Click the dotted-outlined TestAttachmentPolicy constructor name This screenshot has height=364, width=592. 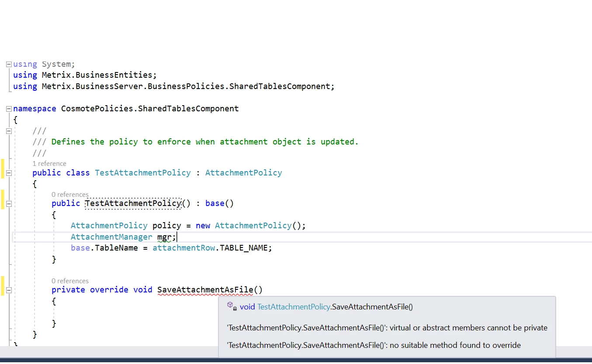point(133,203)
